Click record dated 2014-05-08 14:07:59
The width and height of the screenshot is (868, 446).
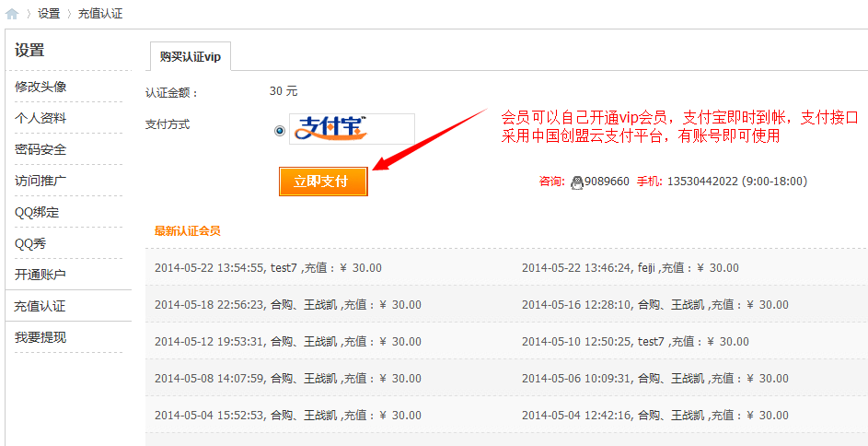pyautogui.click(x=288, y=379)
